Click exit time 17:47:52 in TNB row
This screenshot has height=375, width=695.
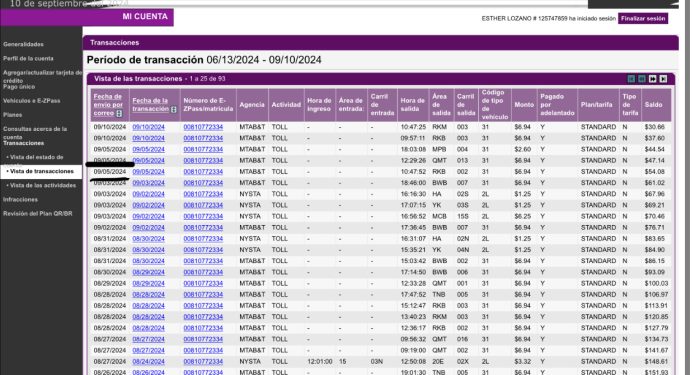click(x=413, y=294)
